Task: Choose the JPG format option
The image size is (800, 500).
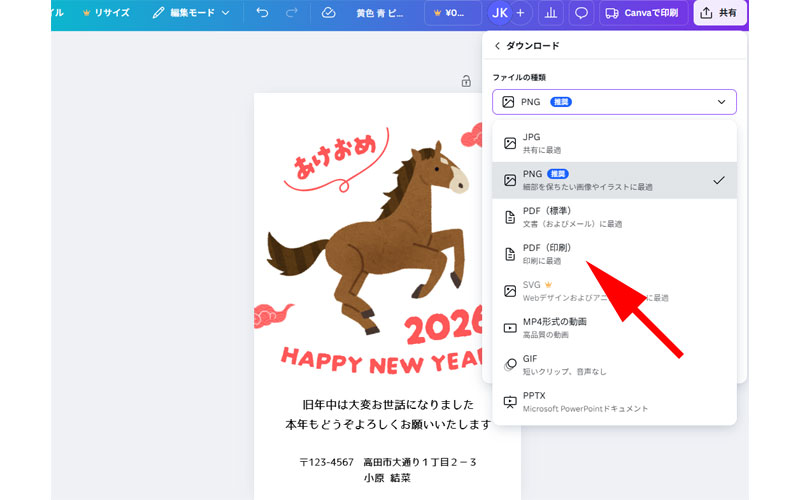Action: 614,143
